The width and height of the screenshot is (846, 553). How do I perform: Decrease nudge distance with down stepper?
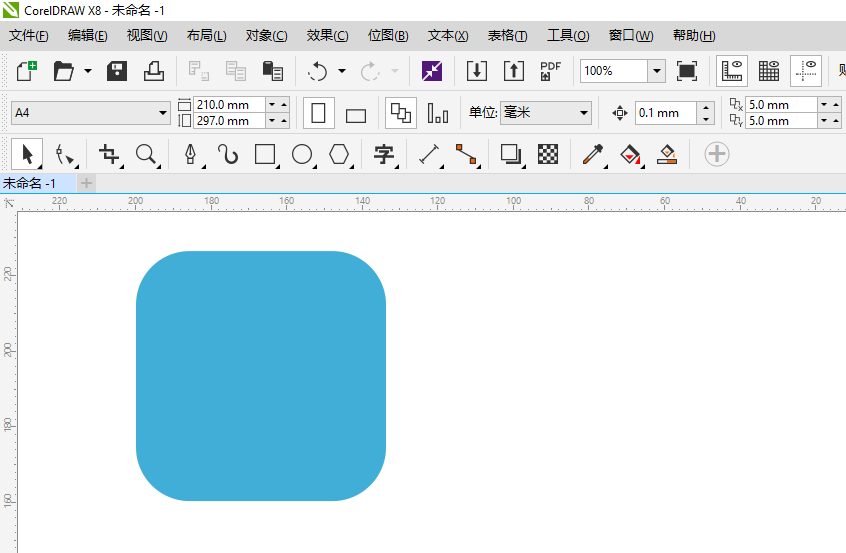[706, 119]
